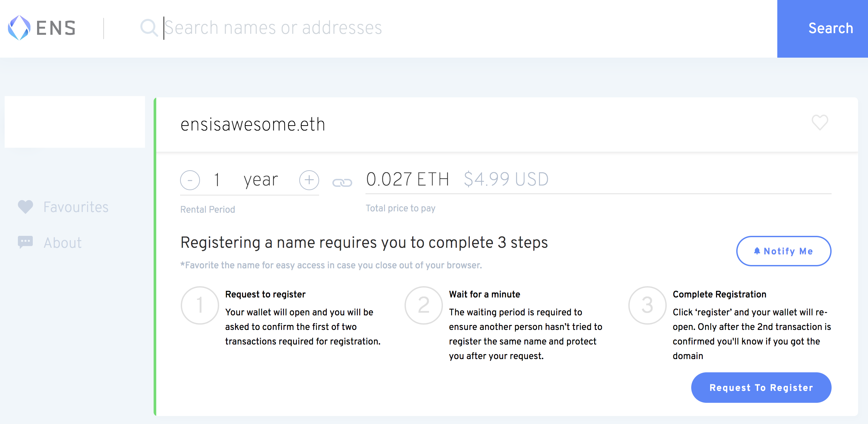Open the Favourites sidebar item
The image size is (868, 424).
[76, 207]
